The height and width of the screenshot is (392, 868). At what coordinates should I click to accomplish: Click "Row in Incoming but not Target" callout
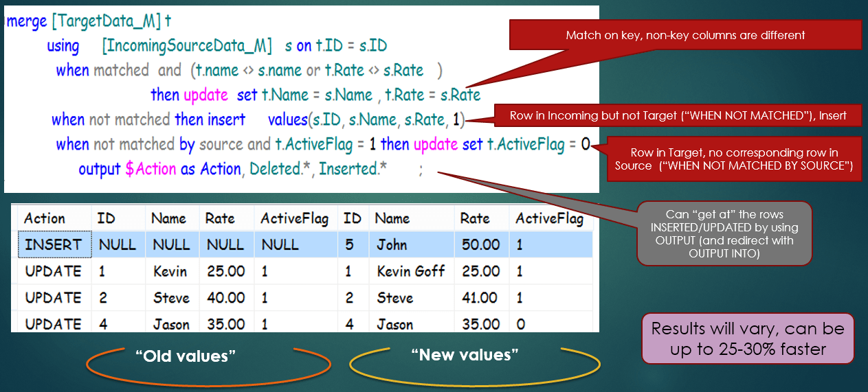[x=678, y=116]
